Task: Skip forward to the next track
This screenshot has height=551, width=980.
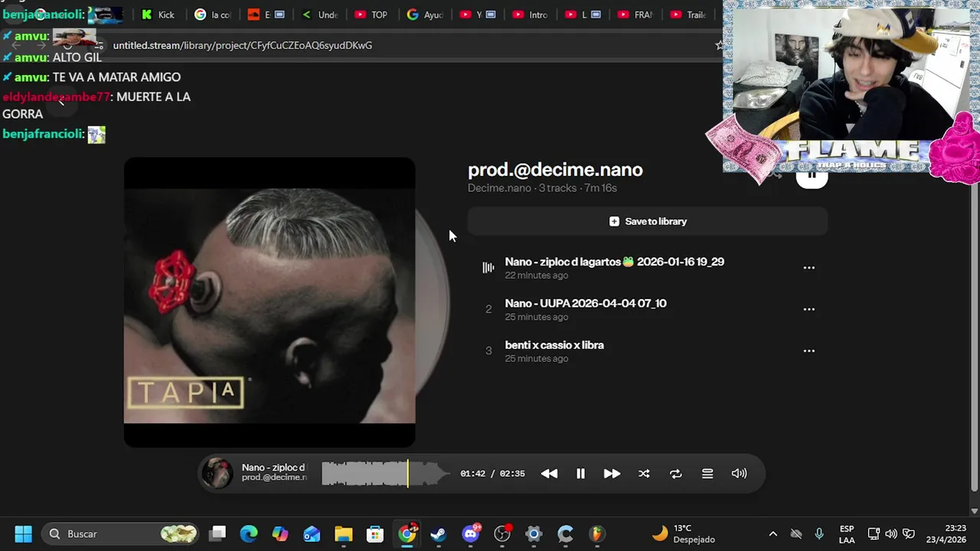Action: pos(612,474)
